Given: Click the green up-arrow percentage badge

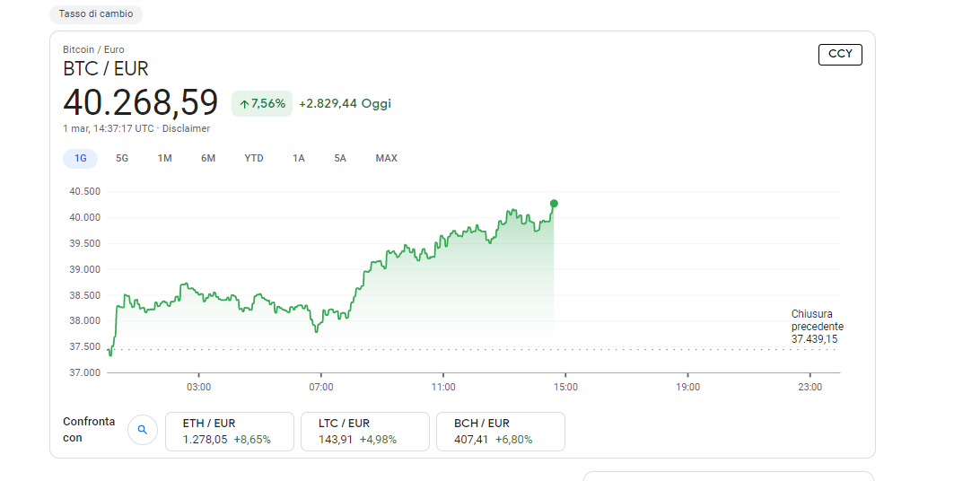Looking at the screenshot, I should pos(262,104).
